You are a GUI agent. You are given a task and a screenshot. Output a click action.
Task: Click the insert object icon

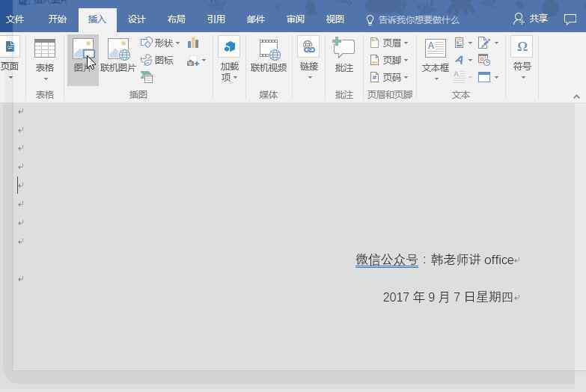click(x=484, y=77)
